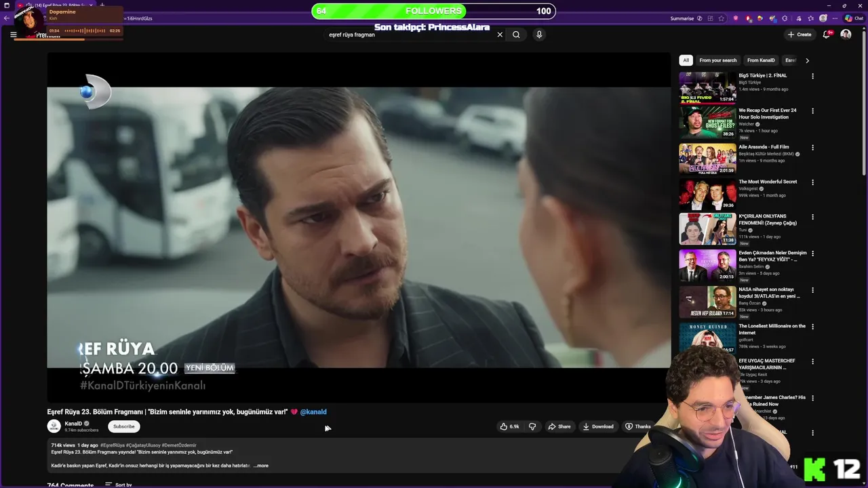Like the video with thumbs up
The image size is (868, 488).
(509, 426)
